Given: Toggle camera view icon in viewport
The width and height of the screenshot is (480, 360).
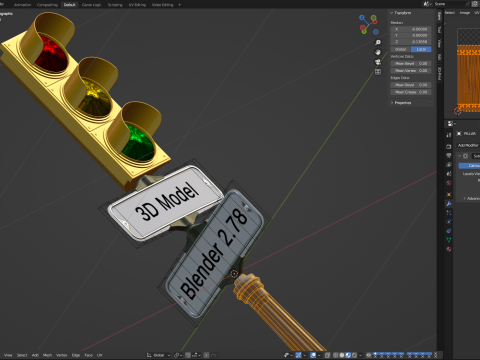Looking at the screenshot, I should [x=378, y=62].
